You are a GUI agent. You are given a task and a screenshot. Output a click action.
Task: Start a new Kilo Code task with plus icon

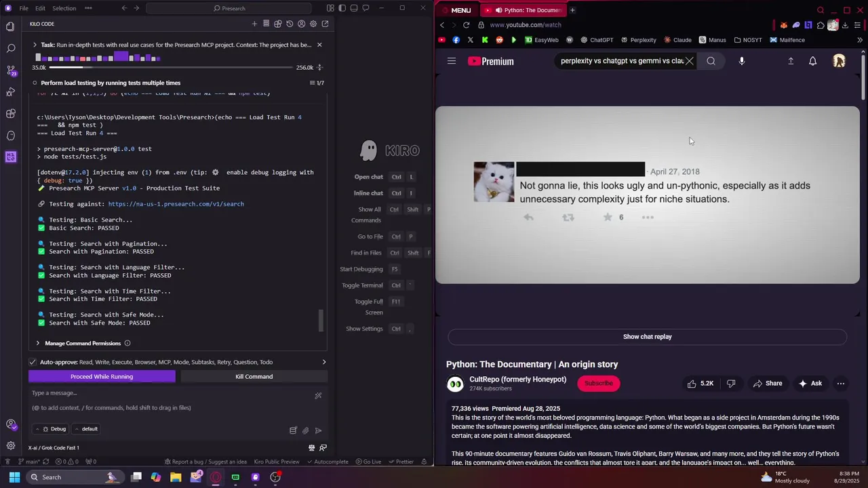[254, 24]
